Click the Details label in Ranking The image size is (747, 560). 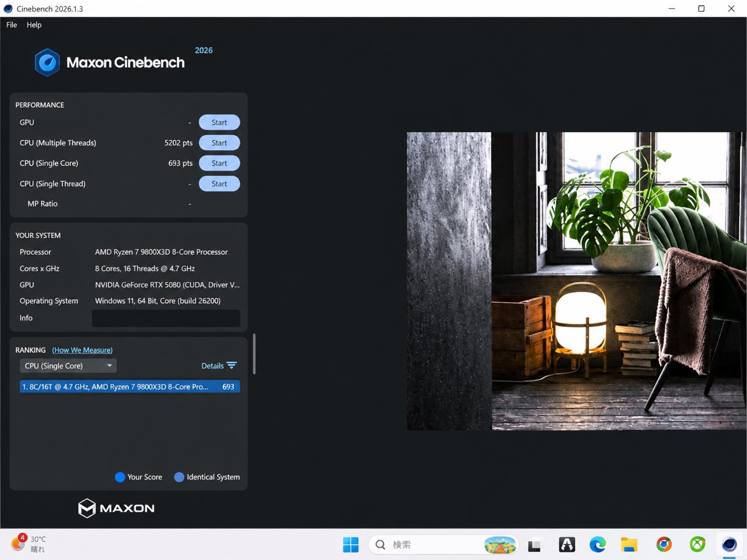pos(212,366)
